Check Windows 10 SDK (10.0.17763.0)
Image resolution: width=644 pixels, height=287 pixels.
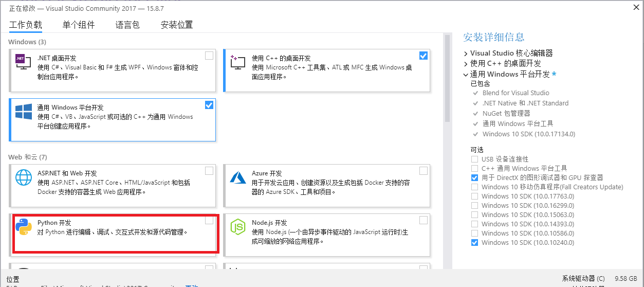click(x=474, y=196)
